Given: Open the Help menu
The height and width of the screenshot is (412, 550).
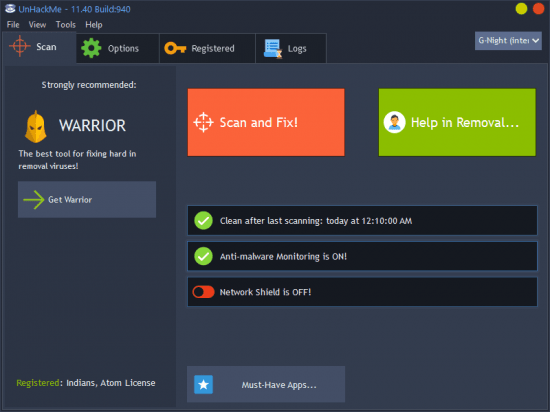Looking at the screenshot, I should [94, 25].
